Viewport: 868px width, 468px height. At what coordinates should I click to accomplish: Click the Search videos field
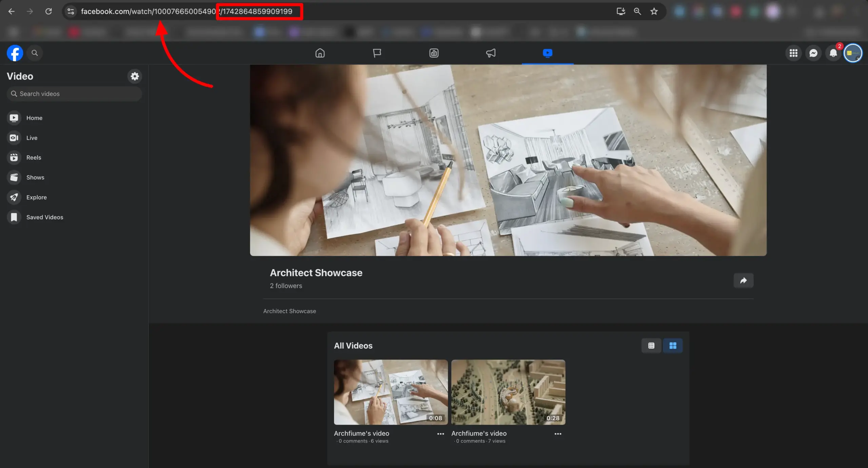tap(74, 94)
